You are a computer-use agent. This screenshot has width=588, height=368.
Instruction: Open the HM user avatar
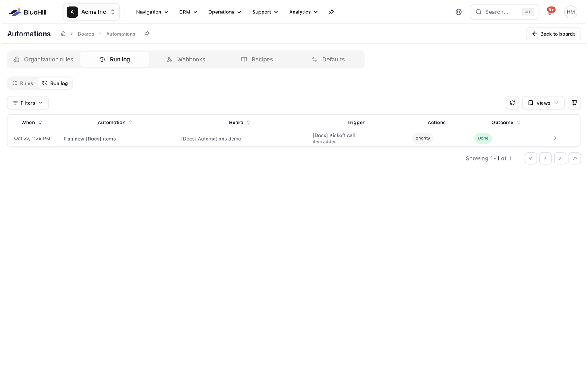(570, 12)
